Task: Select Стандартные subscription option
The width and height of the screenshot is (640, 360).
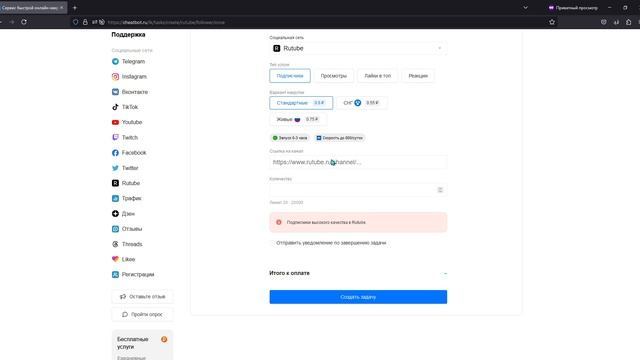Action: 301,103
